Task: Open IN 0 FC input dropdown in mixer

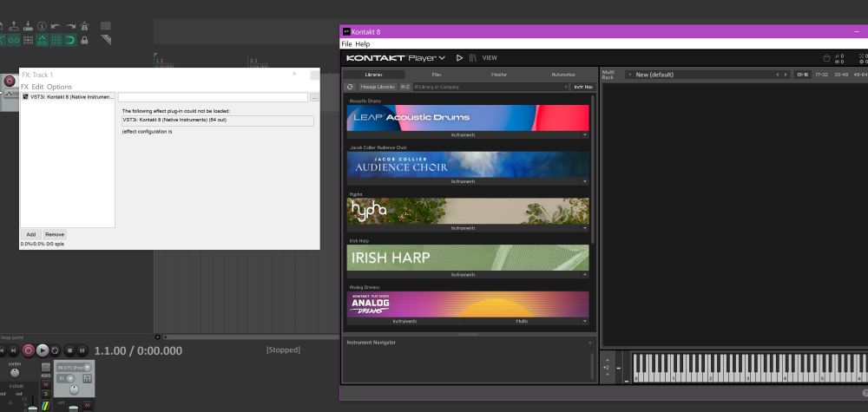Action: pos(74,367)
